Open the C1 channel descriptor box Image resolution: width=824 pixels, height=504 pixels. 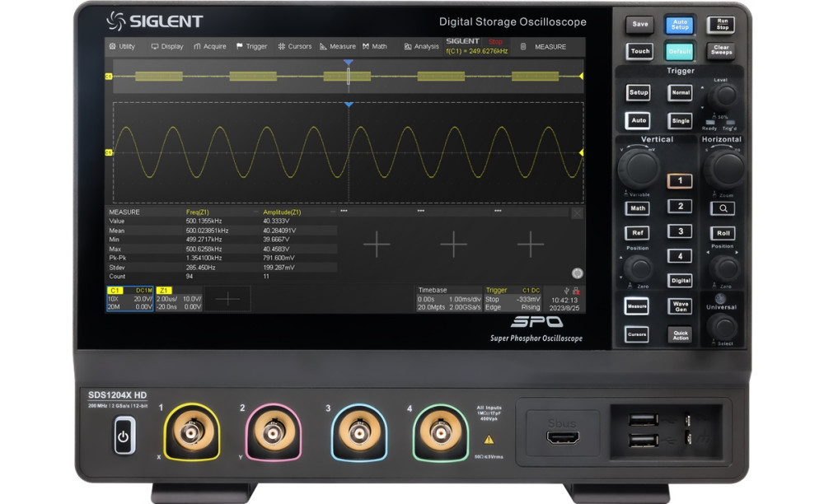(130, 299)
